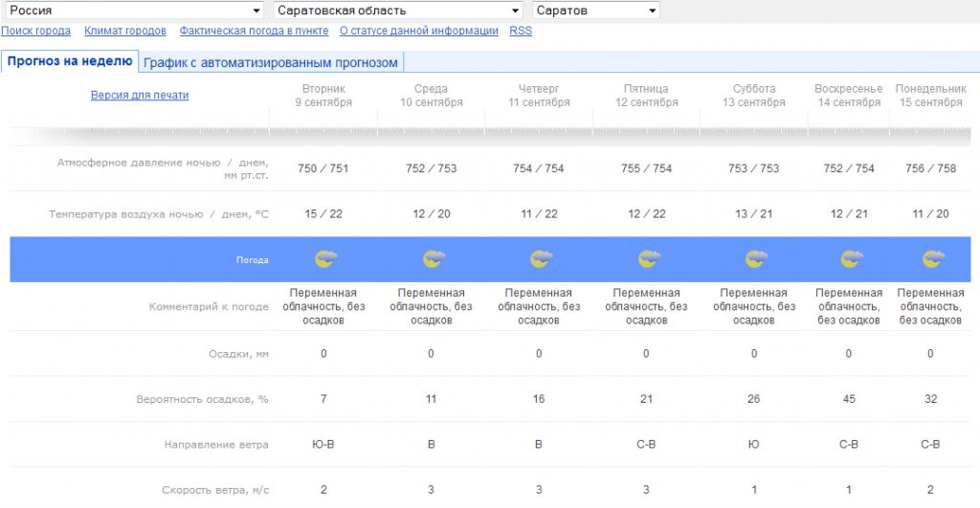Open Фактическая погода в пункте link
The height and width of the screenshot is (508, 980).
point(253,31)
